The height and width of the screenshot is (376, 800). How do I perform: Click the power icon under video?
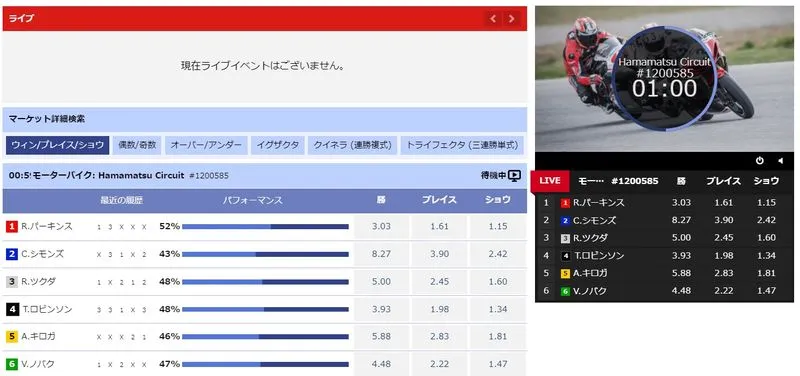tap(760, 161)
